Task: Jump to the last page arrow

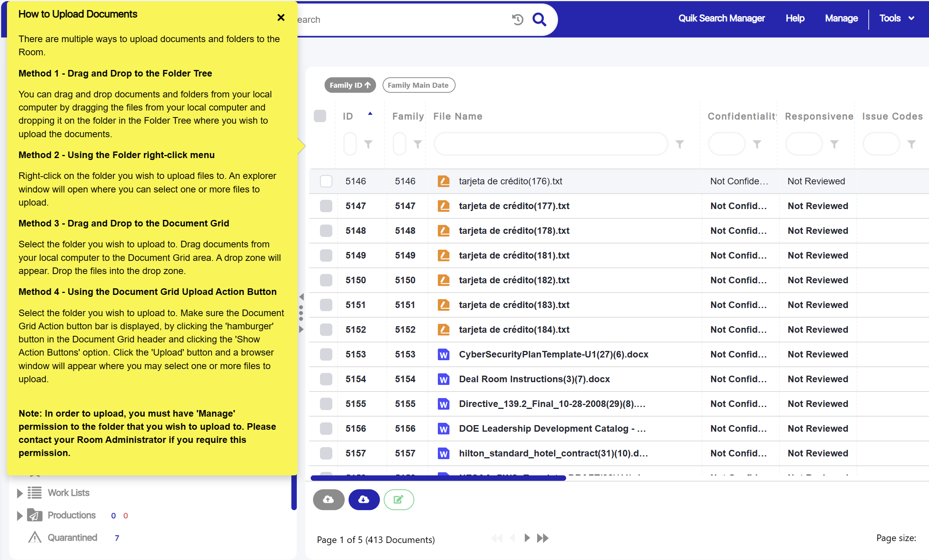Action: [543, 538]
